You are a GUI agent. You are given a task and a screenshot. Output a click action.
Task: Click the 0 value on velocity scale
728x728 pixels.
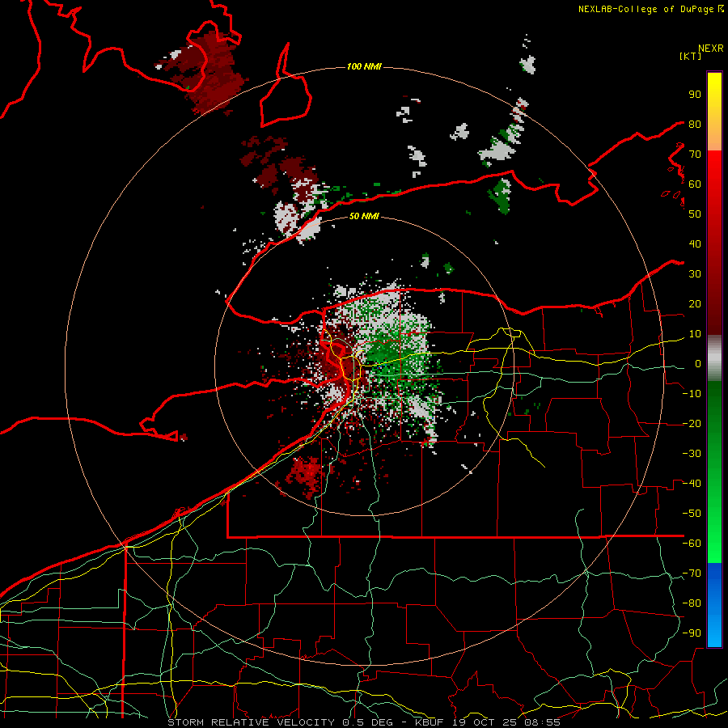pos(697,363)
